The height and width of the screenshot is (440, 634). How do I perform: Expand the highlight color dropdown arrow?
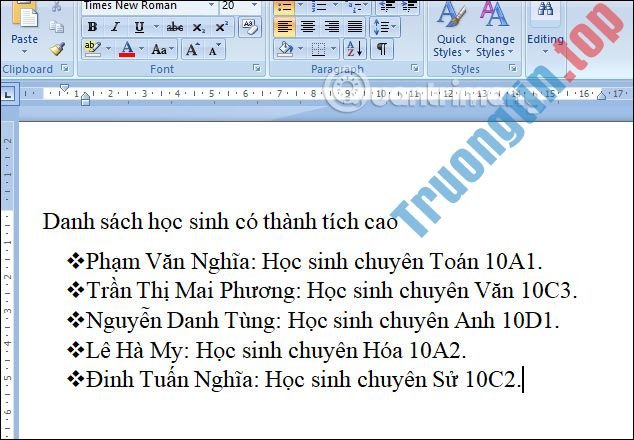[108, 49]
